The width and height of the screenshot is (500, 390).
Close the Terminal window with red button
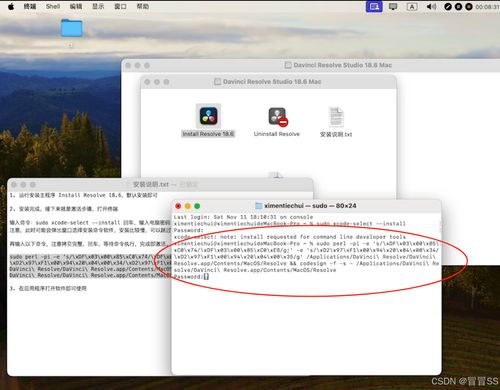[x=178, y=206]
